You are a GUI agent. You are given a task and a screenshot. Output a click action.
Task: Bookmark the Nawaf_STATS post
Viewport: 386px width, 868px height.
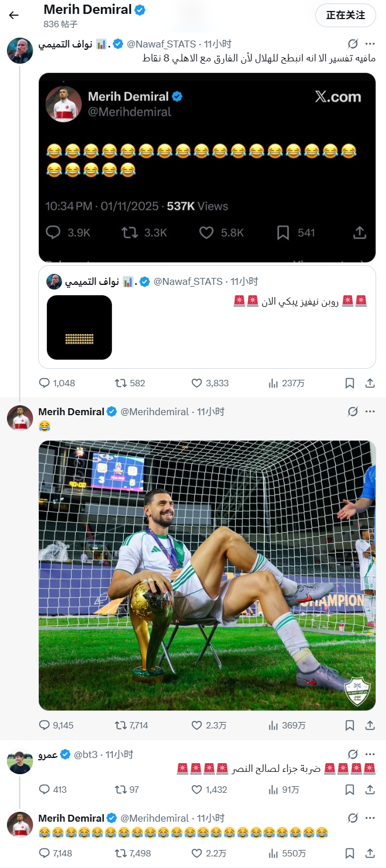349,383
